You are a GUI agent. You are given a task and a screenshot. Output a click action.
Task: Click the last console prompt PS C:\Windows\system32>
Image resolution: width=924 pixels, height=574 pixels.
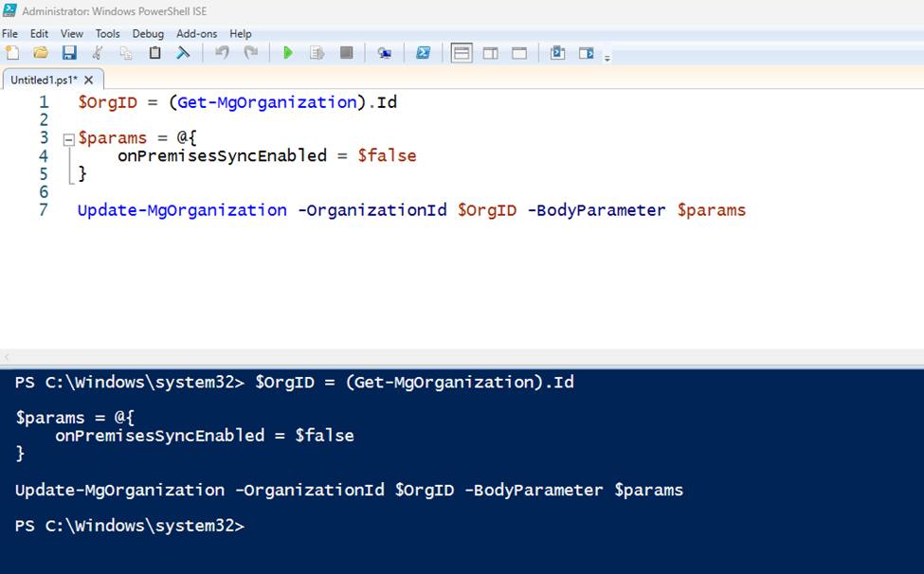pos(130,525)
